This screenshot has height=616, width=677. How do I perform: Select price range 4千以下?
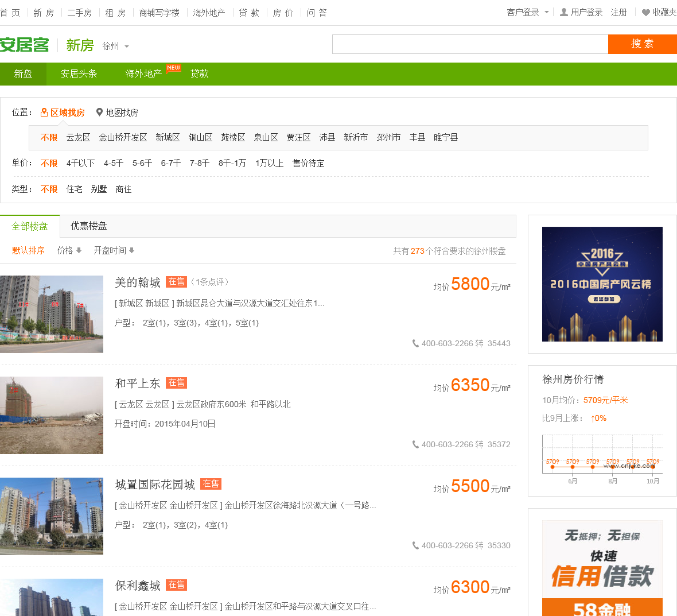(x=81, y=163)
